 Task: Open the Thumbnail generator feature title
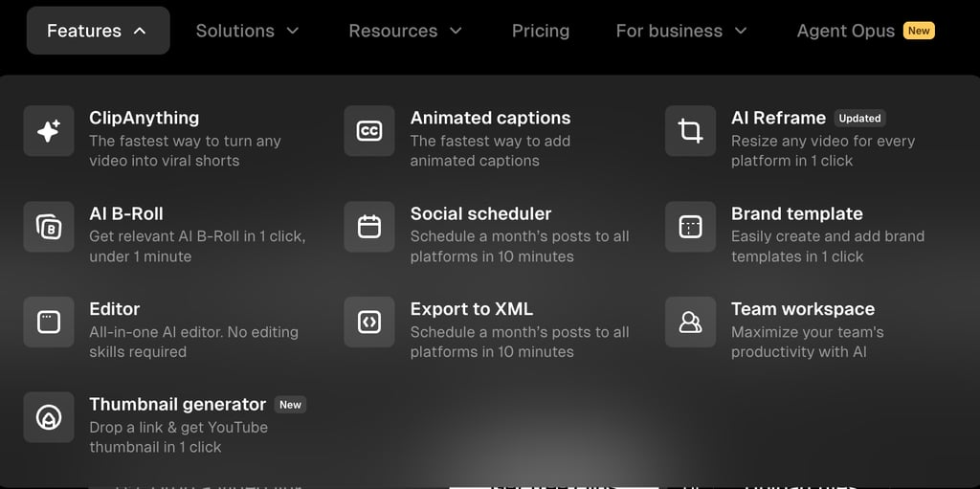[x=177, y=404]
